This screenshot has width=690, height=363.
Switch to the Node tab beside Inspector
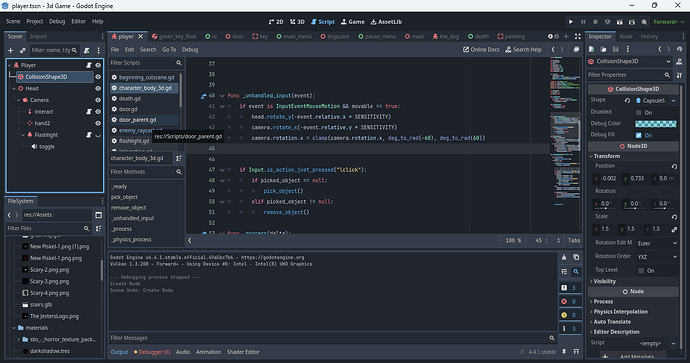click(626, 37)
